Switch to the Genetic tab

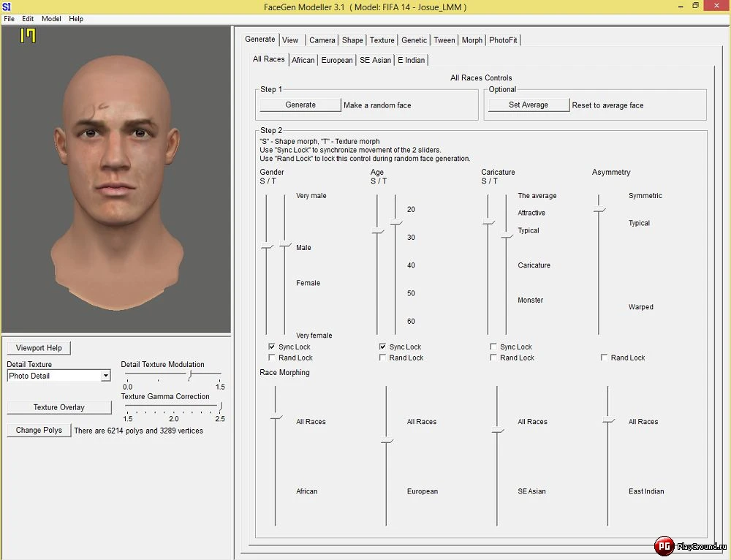(414, 40)
